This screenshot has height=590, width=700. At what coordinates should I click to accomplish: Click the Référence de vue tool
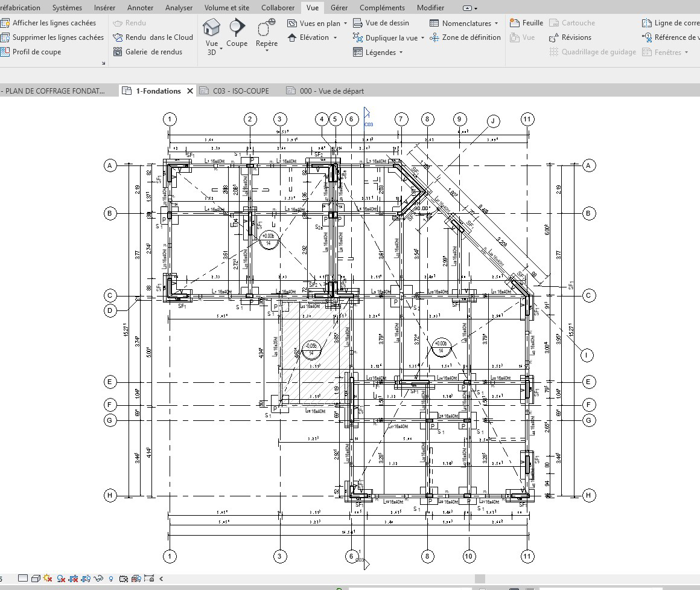tap(670, 37)
